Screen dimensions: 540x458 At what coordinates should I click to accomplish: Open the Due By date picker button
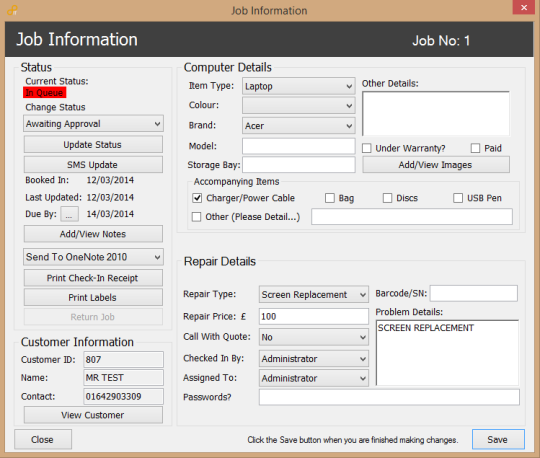coord(69,214)
